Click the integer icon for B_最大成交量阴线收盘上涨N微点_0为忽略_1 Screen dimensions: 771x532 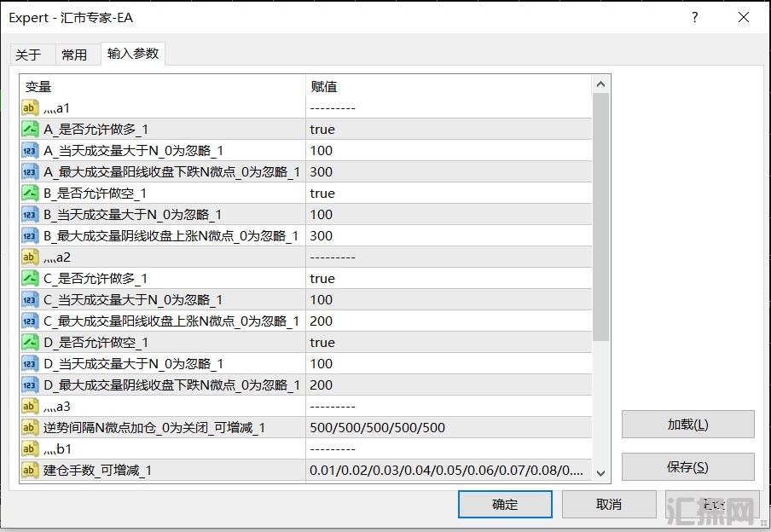30,236
